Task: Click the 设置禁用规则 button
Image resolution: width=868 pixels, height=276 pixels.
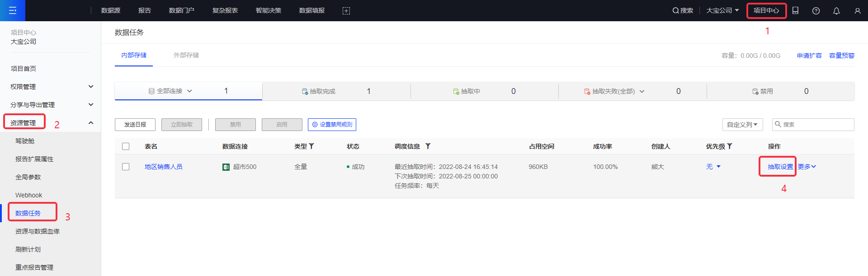Action: pyautogui.click(x=332, y=125)
